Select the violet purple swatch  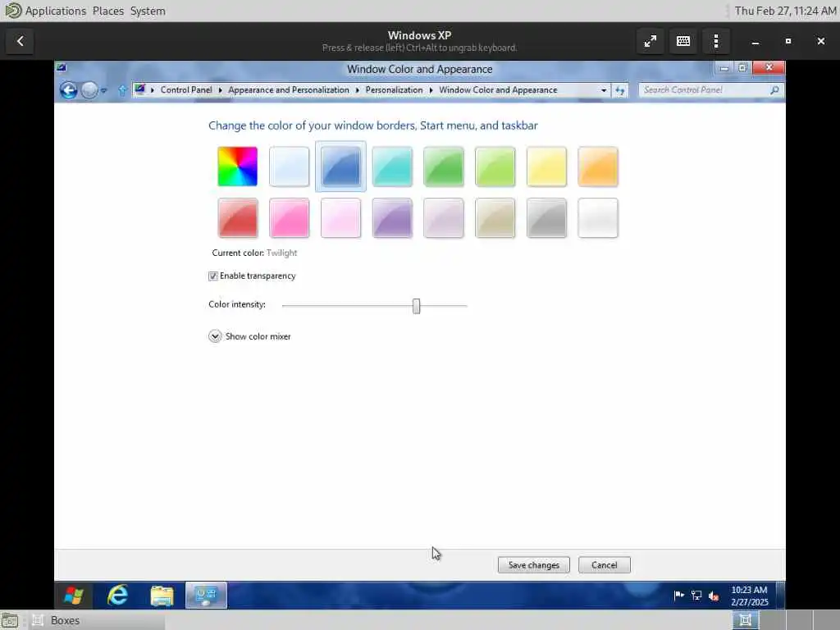[x=392, y=218]
